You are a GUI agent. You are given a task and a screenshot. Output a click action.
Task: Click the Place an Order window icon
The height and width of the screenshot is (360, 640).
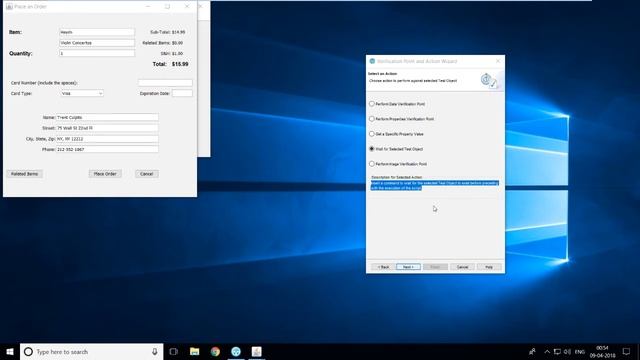point(9,7)
